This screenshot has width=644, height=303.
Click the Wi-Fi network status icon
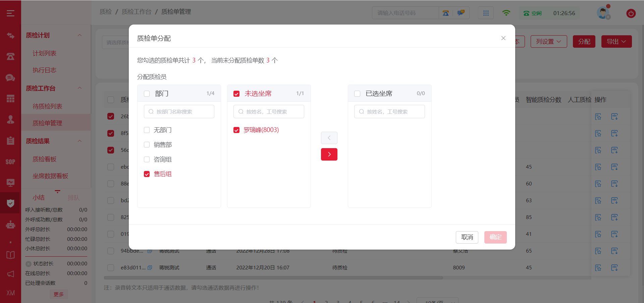point(506,13)
